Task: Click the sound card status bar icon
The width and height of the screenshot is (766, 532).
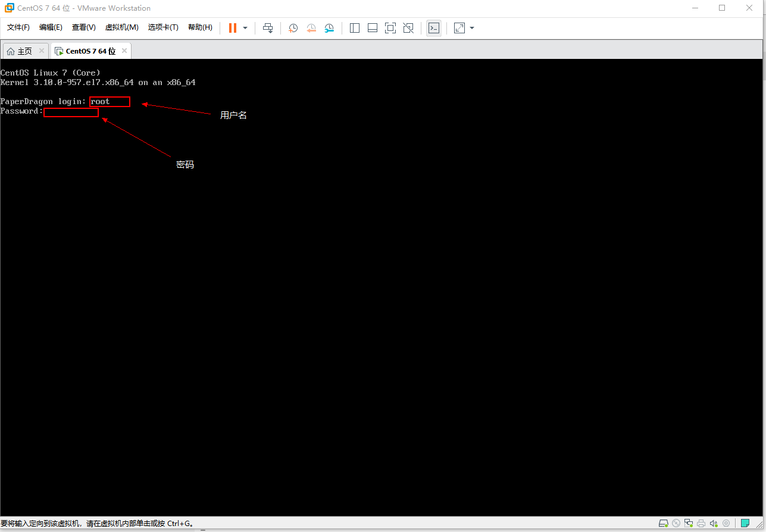Action: [714, 523]
